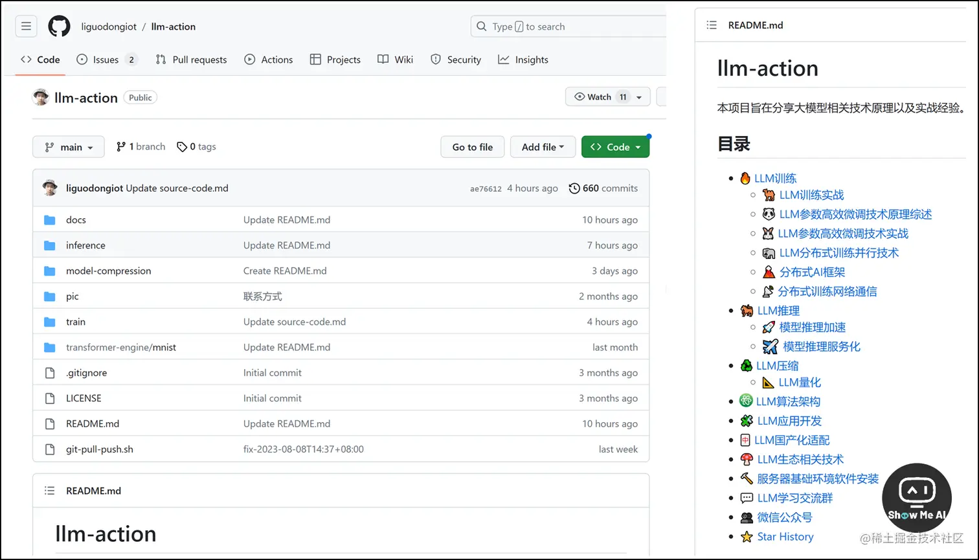Image resolution: width=979 pixels, height=560 pixels.
Task: Open the green Code dropdown
Action: [615, 147]
